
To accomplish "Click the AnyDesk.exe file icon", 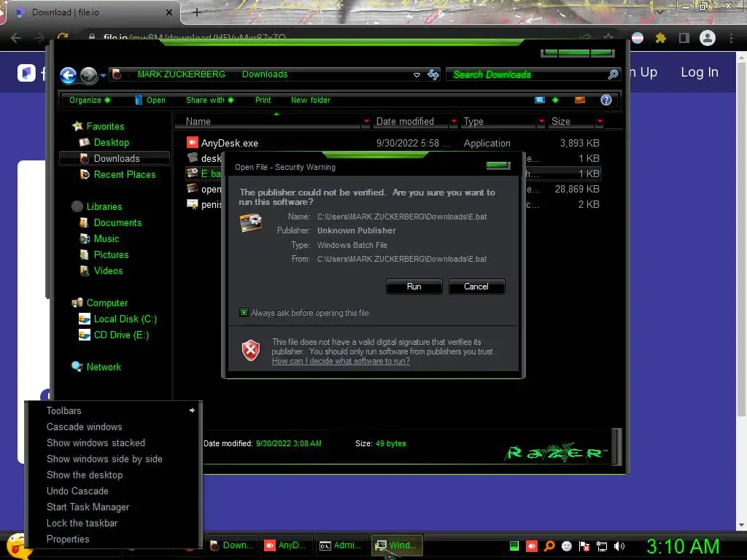I will click(193, 142).
